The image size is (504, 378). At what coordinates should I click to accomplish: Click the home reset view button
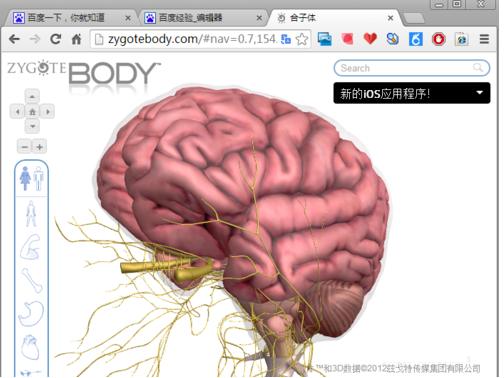point(32,112)
